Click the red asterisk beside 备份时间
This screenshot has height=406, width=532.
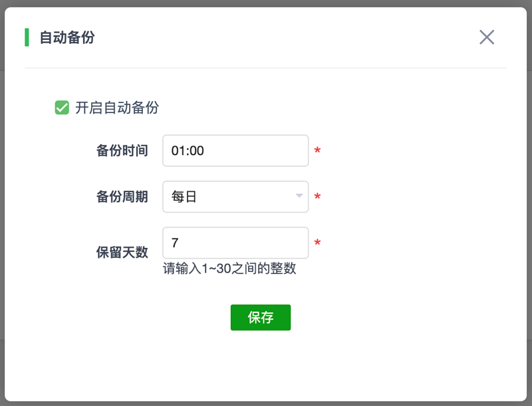coord(317,152)
